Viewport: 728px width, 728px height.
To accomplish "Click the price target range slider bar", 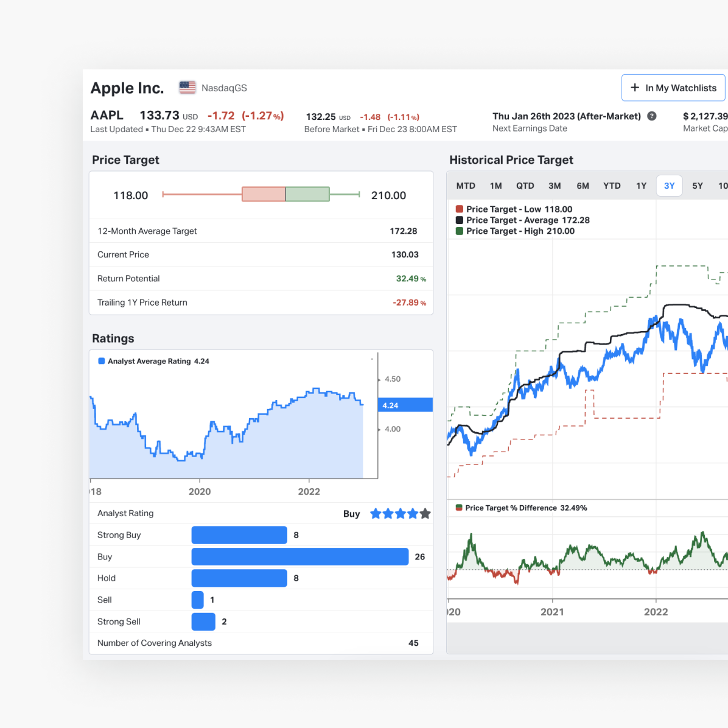I will tap(261, 194).
